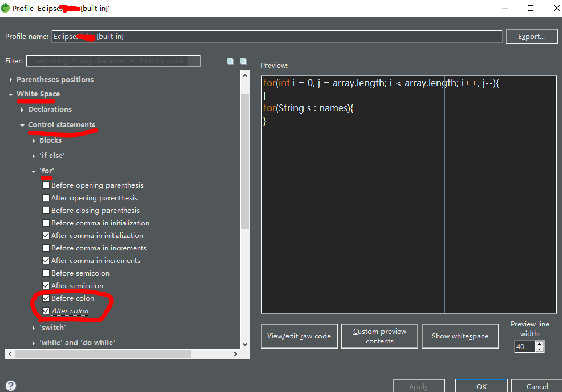The height and width of the screenshot is (392, 562).
Task: Uncheck the Before colon checkbox
Action: (46, 298)
